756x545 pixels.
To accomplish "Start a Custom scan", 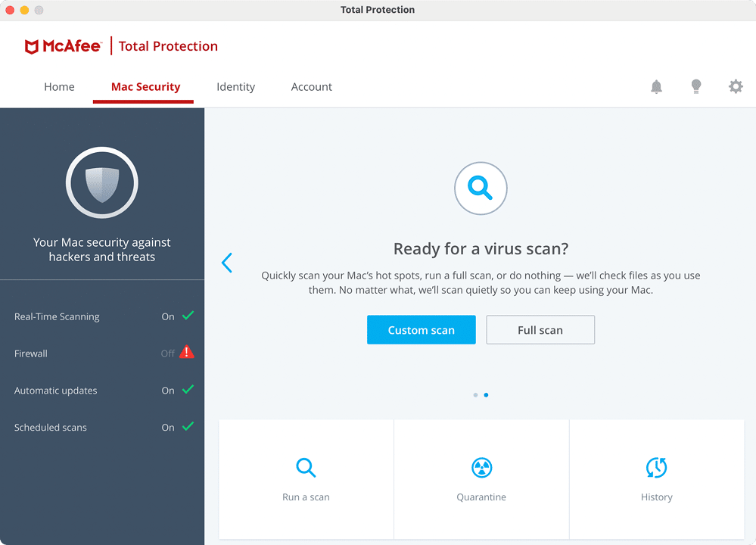I will pos(422,330).
